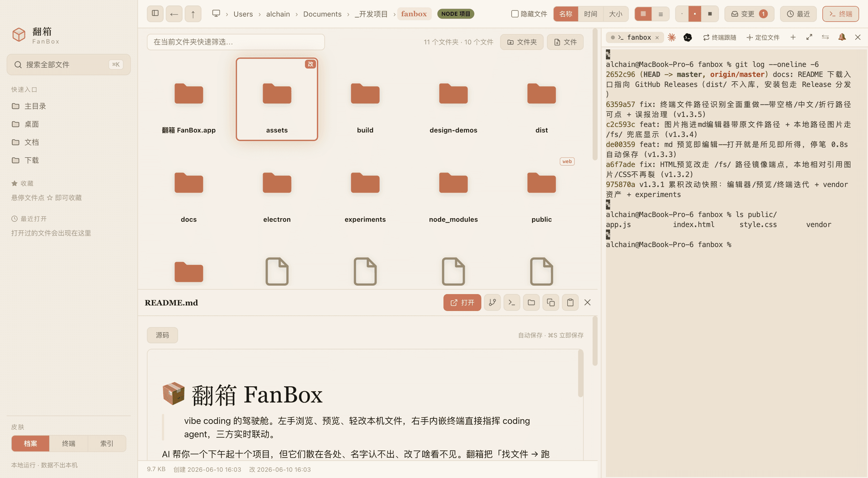Select the 终端 skin tab
868x478 pixels.
[x=69, y=444]
